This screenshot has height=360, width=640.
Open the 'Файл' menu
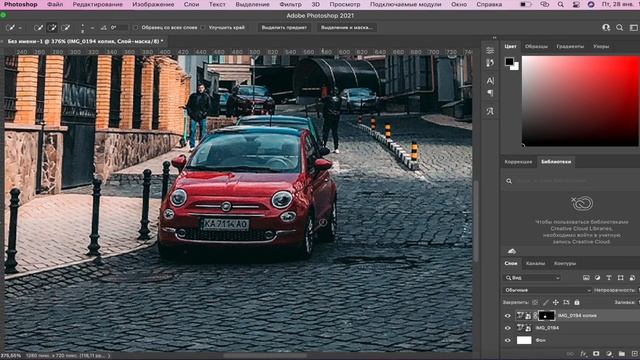point(55,4)
